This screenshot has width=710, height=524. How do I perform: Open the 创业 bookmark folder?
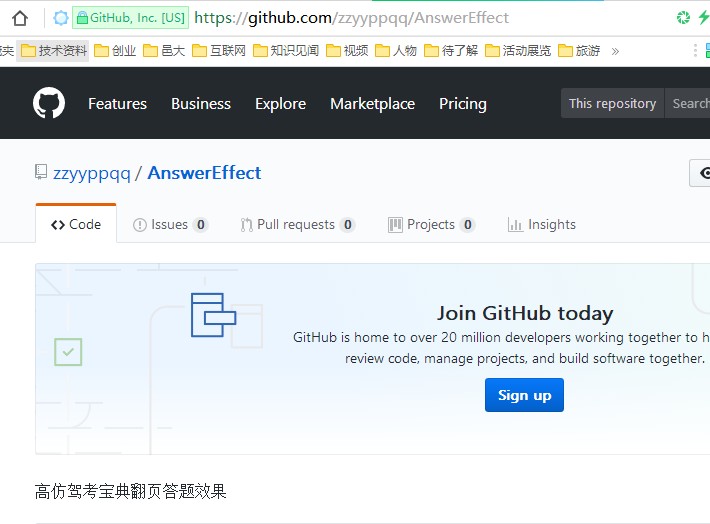pos(115,51)
